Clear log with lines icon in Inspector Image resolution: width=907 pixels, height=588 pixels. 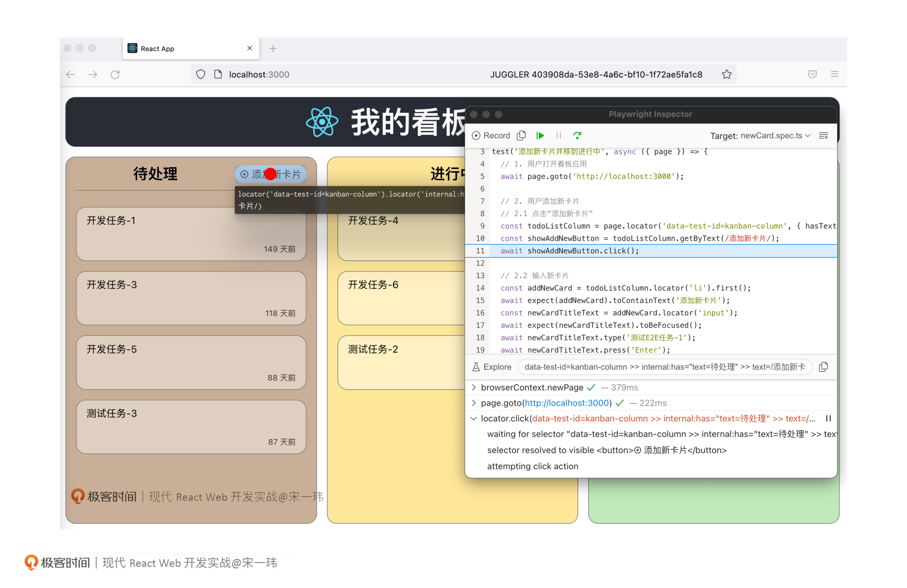pos(823,136)
